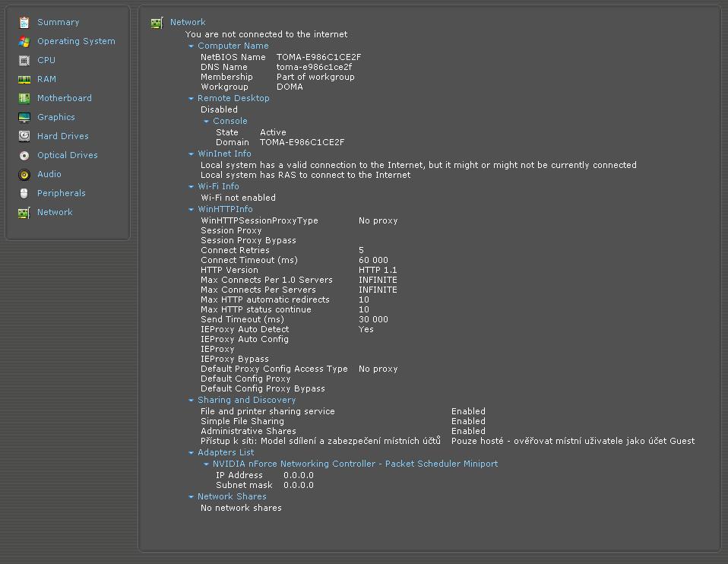Click the Graphics monitor icon

pos(24,118)
